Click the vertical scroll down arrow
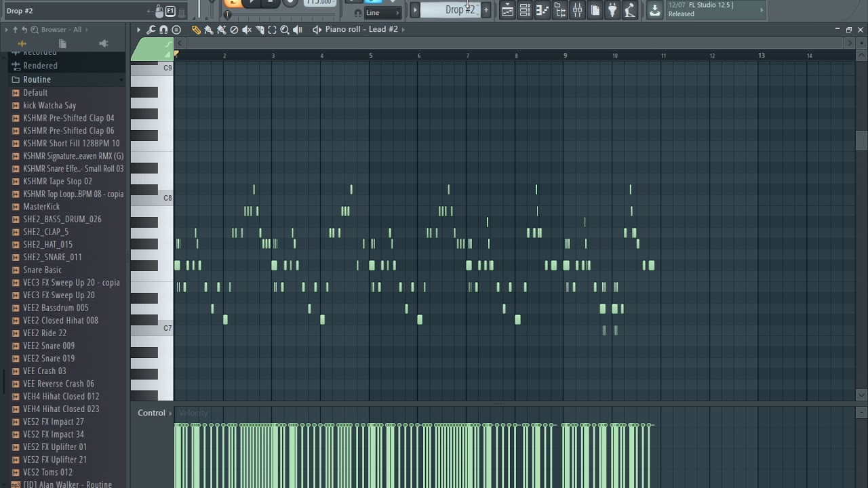 [x=861, y=395]
